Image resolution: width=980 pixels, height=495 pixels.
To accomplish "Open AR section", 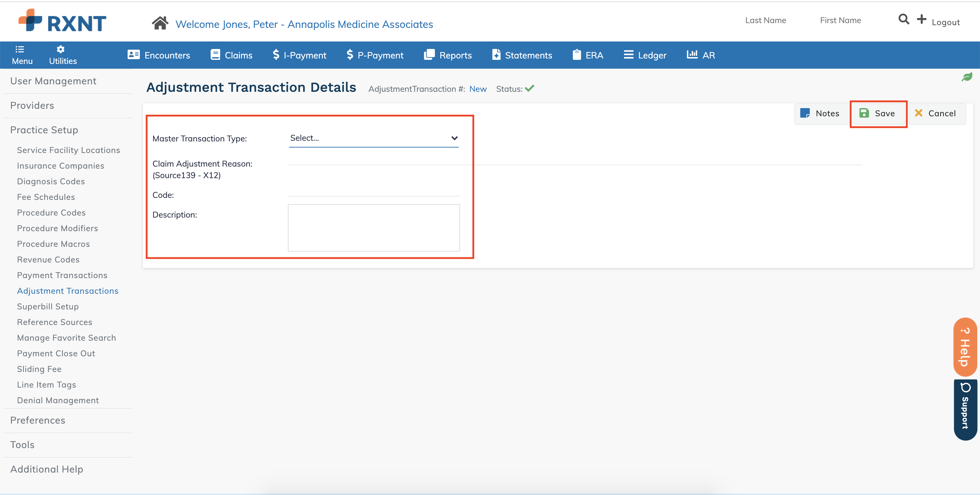I will point(701,55).
